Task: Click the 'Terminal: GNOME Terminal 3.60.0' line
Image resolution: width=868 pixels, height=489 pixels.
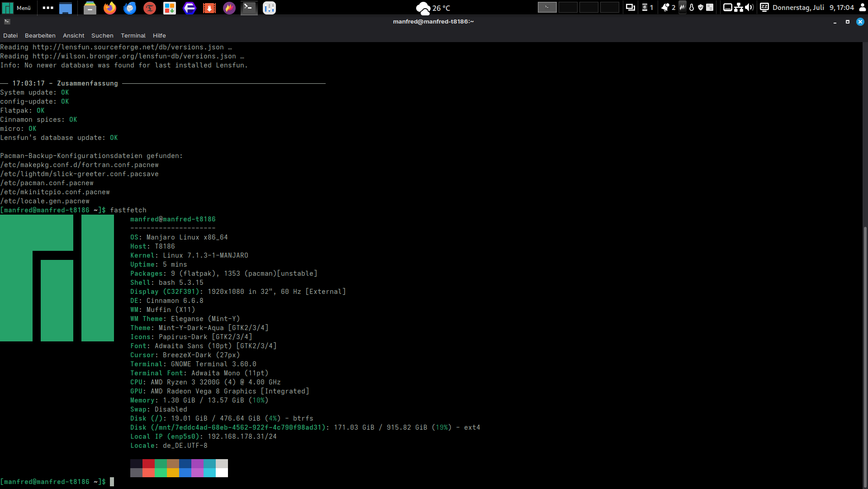Action: coord(193,364)
